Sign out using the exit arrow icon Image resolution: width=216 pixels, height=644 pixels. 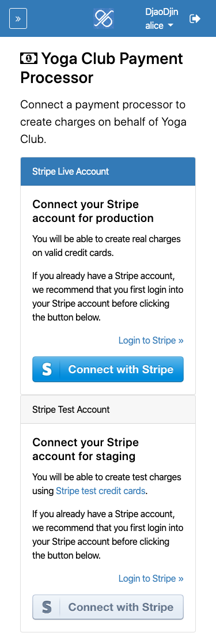[195, 18]
